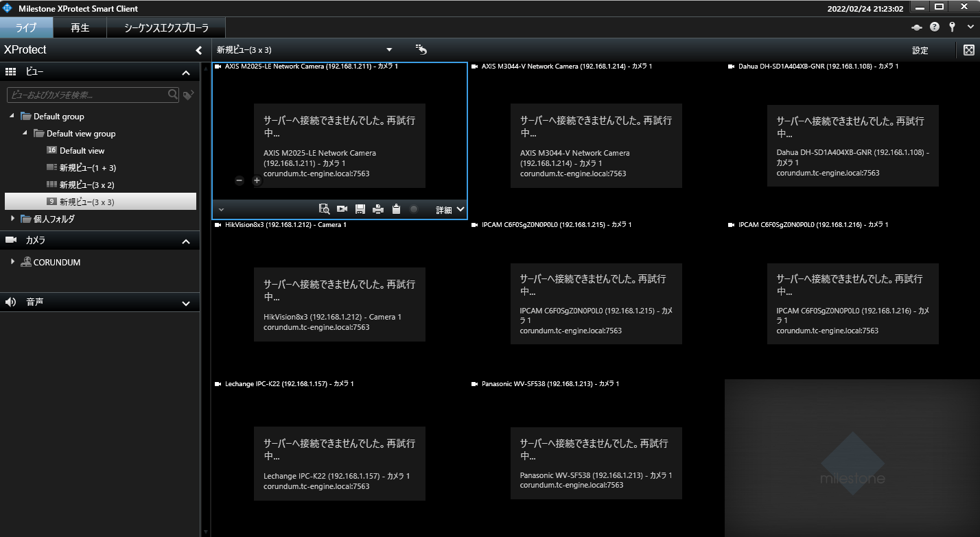Toggle the manual recording round button
This screenshot has height=537, width=980.
click(414, 209)
